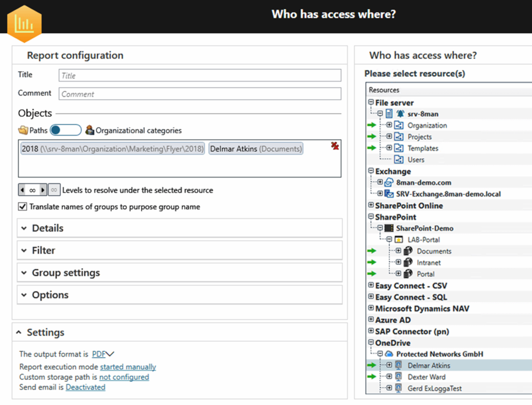Viewport: 532px width, 405px height.
Task: Click the SRV-Exchange mailbox server icon
Action: click(389, 194)
